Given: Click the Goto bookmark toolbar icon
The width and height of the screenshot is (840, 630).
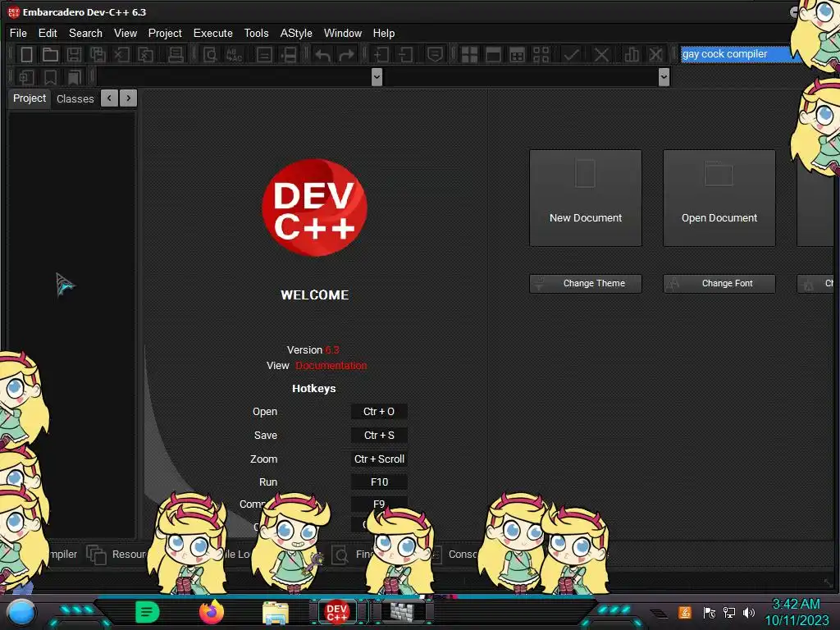Looking at the screenshot, I should (74, 78).
